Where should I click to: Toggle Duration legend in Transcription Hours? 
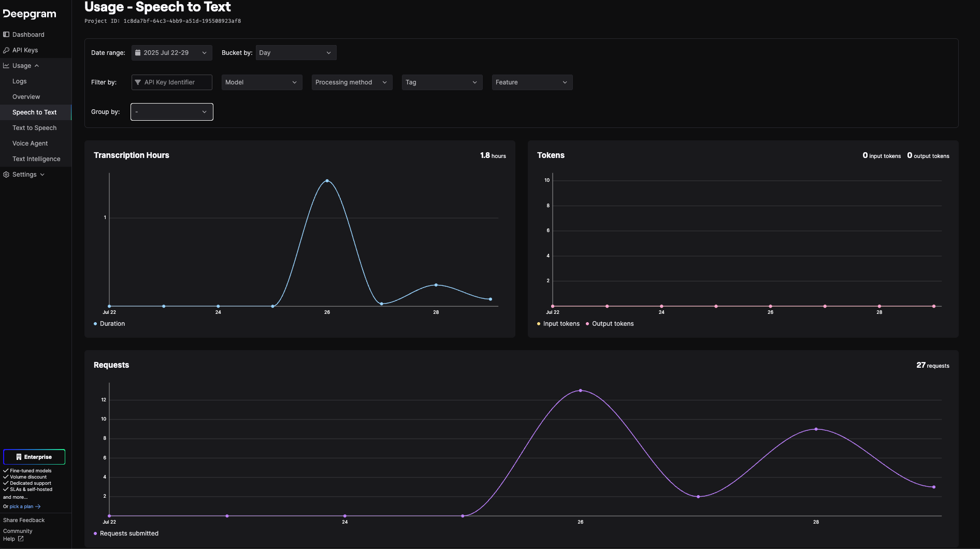click(x=109, y=324)
